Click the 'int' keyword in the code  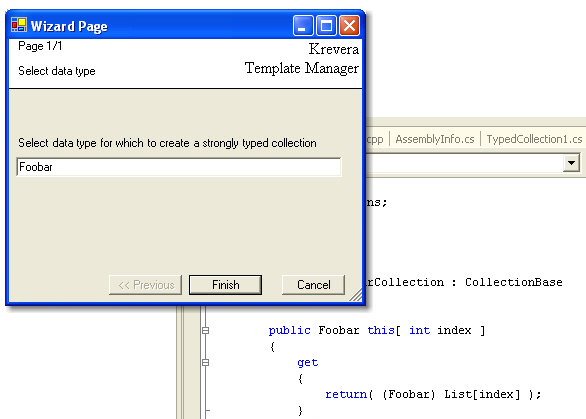click(x=419, y=330)
